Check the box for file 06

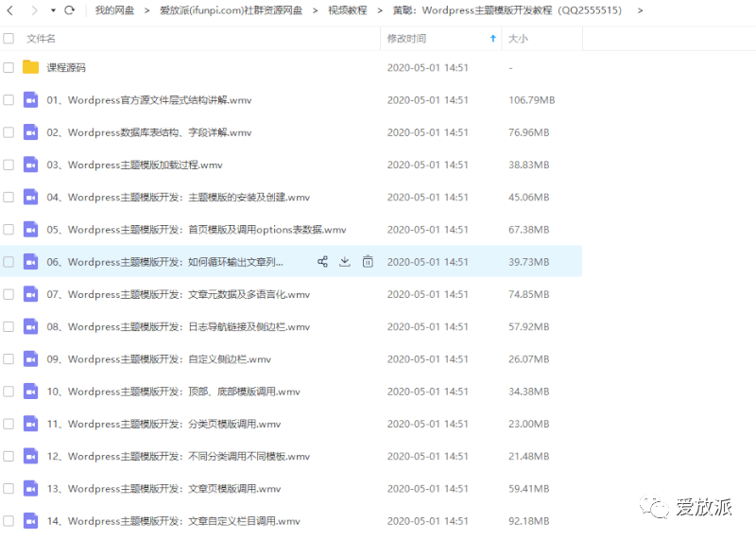[x=9, y=262]
